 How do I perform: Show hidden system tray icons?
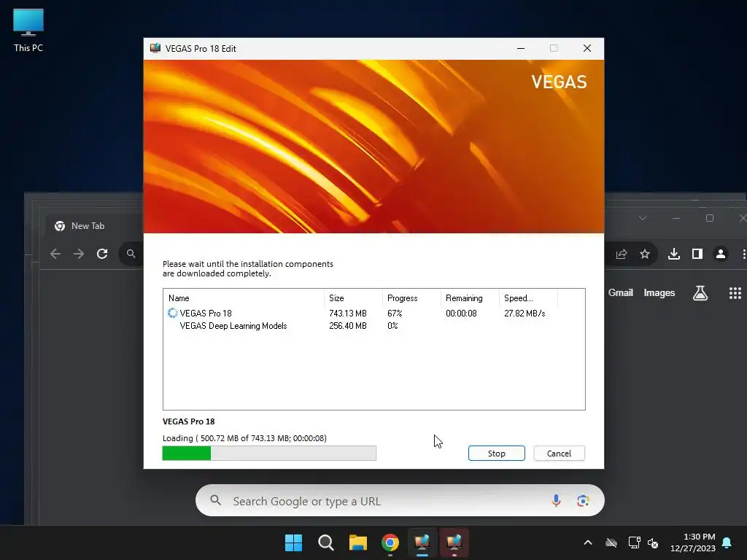click(588, 542)
